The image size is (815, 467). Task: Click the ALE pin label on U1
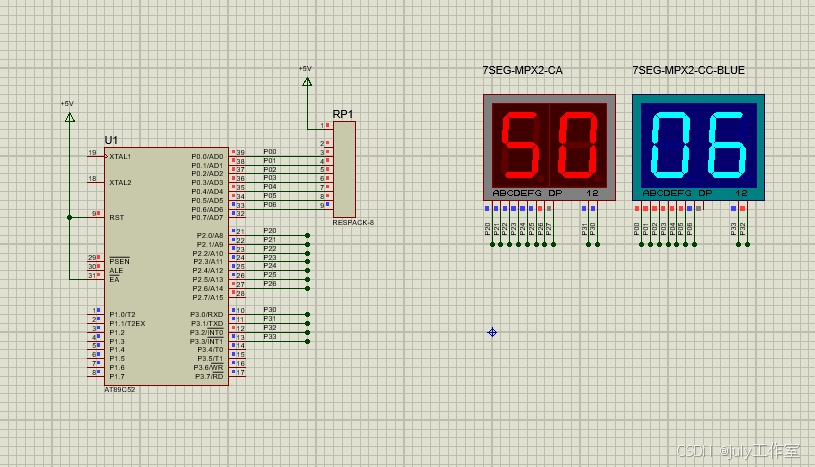[x=116, y=270]
